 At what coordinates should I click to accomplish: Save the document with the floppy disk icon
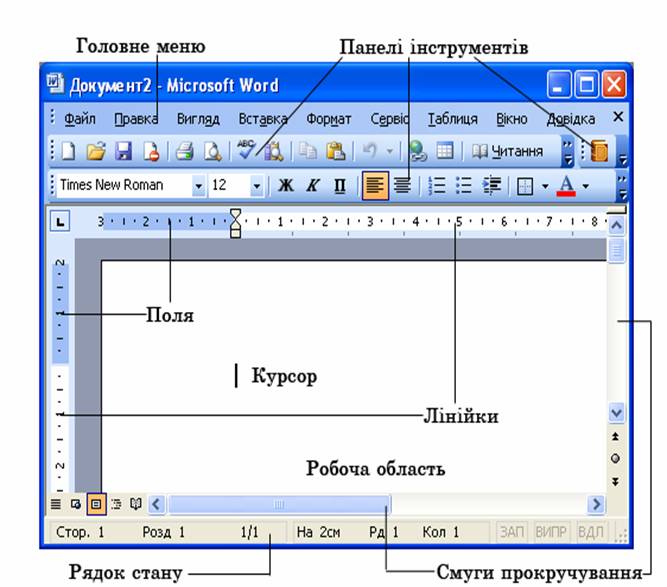[x=123, y=151]
